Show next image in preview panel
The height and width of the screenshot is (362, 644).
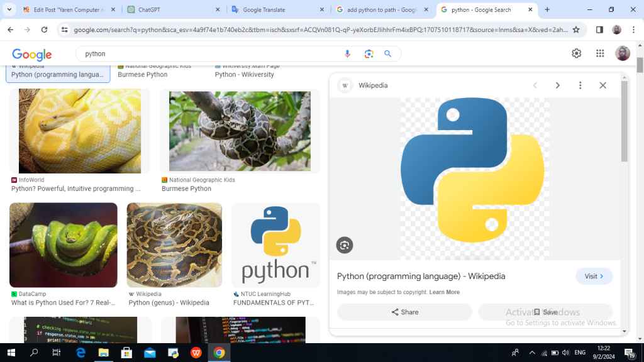tap(558, 85)
